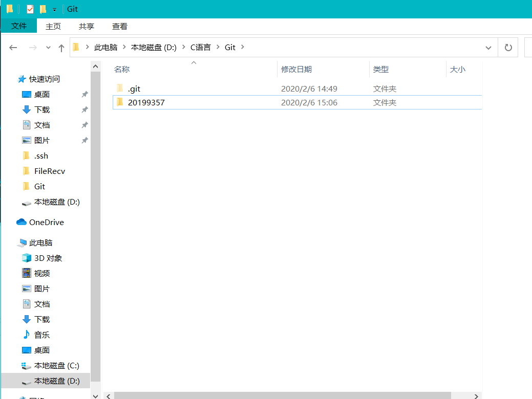Expand chevron after 此电脑 in breadcrumb
This screenshot has height=399, width=532.
(x=124, y=47)
